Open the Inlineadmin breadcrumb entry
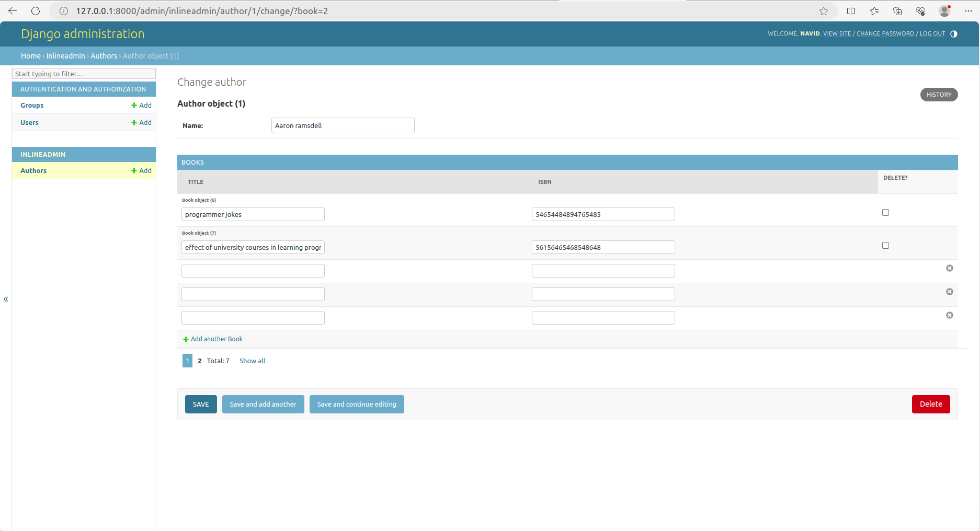Viewport: 980px width, 531px height. [65, 56]
